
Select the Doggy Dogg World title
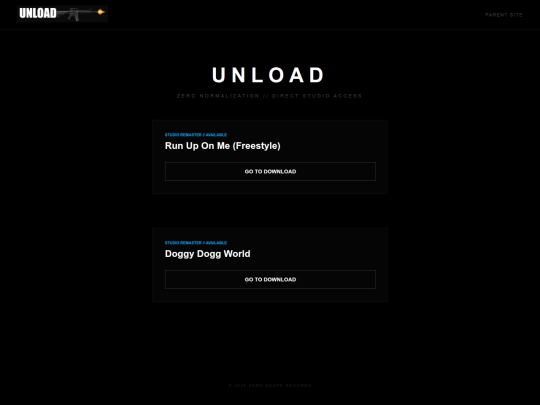coord(208,254)
